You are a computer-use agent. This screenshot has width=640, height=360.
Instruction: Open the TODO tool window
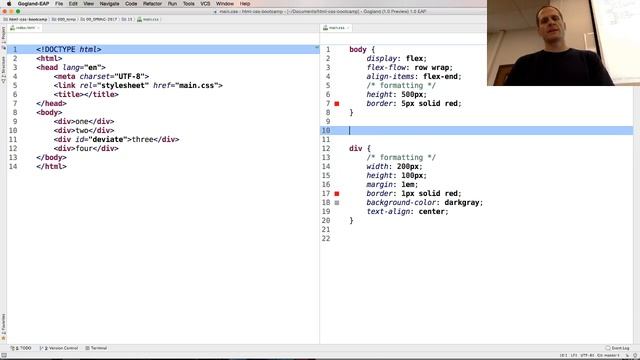coord(21,348)
